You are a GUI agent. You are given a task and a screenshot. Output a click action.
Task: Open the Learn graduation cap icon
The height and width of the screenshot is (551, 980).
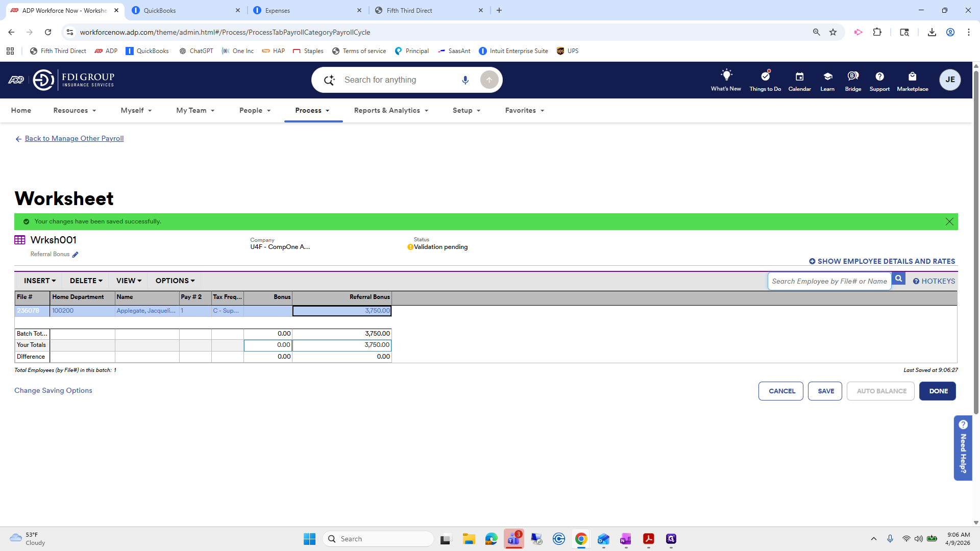(x=827, y=77)
